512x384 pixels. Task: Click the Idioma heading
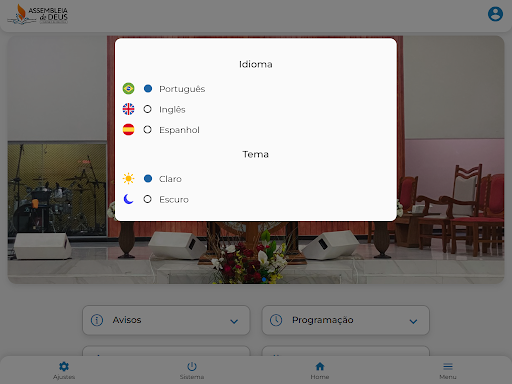pyautogui.click(x=256, y=64)
